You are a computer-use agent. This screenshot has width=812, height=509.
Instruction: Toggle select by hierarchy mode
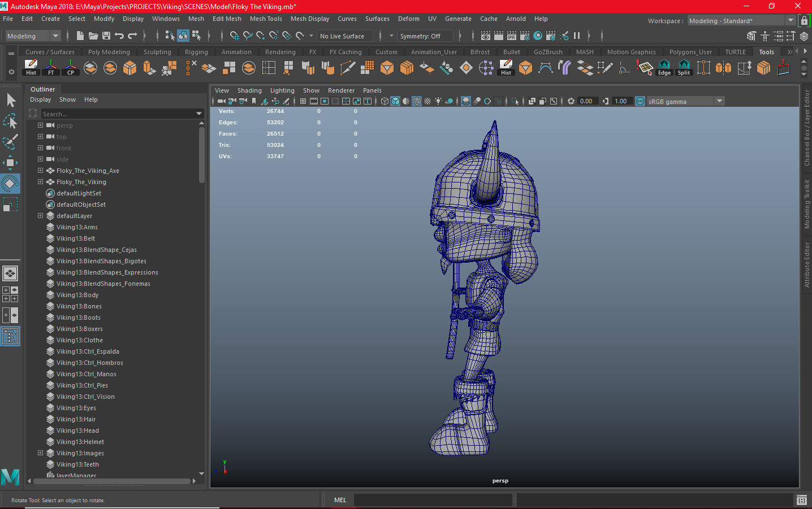click(x=170, y=36)
